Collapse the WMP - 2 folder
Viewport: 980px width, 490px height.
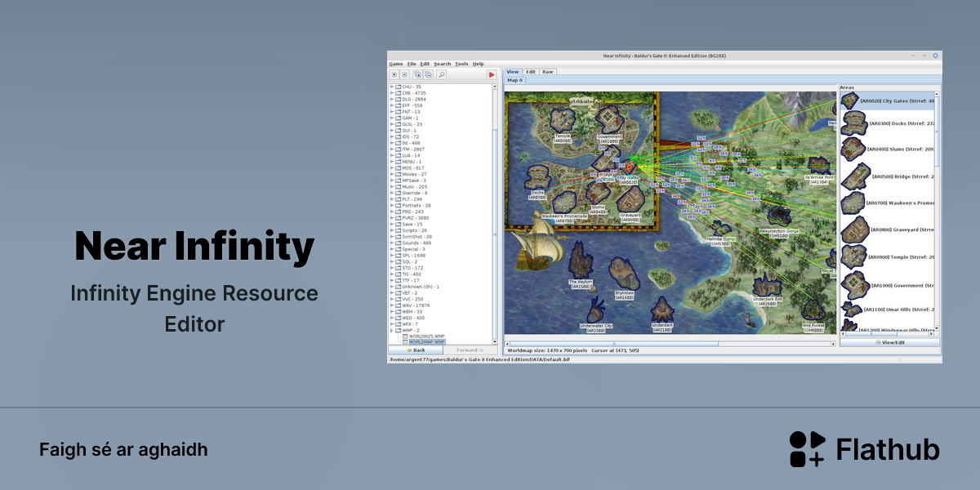392,331
